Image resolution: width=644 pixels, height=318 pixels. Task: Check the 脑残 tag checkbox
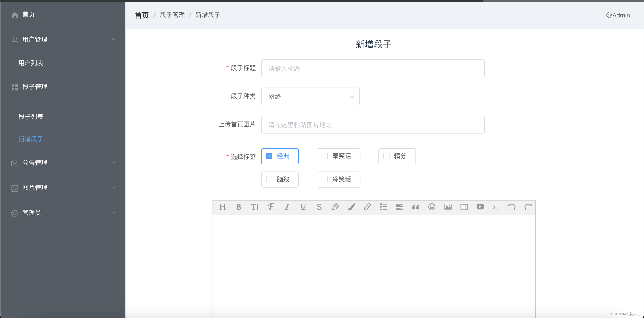pos(269,179)
